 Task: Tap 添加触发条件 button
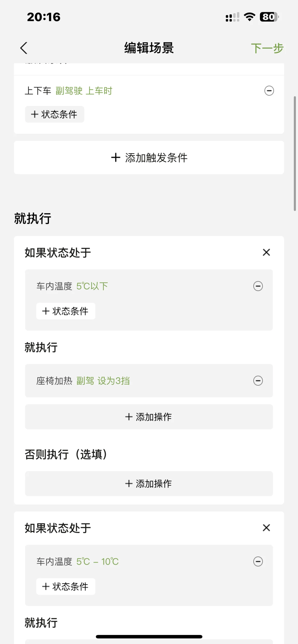coord(149,158)
